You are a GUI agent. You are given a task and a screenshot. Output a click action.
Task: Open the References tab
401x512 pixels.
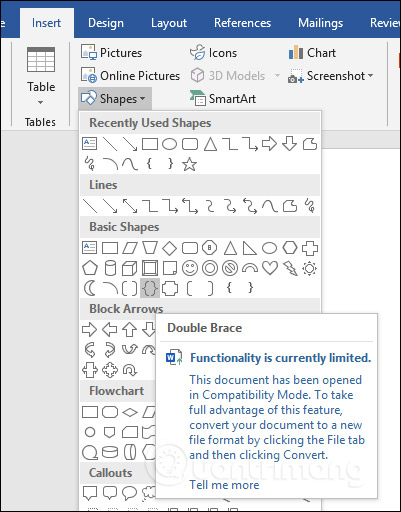(242, 23)
